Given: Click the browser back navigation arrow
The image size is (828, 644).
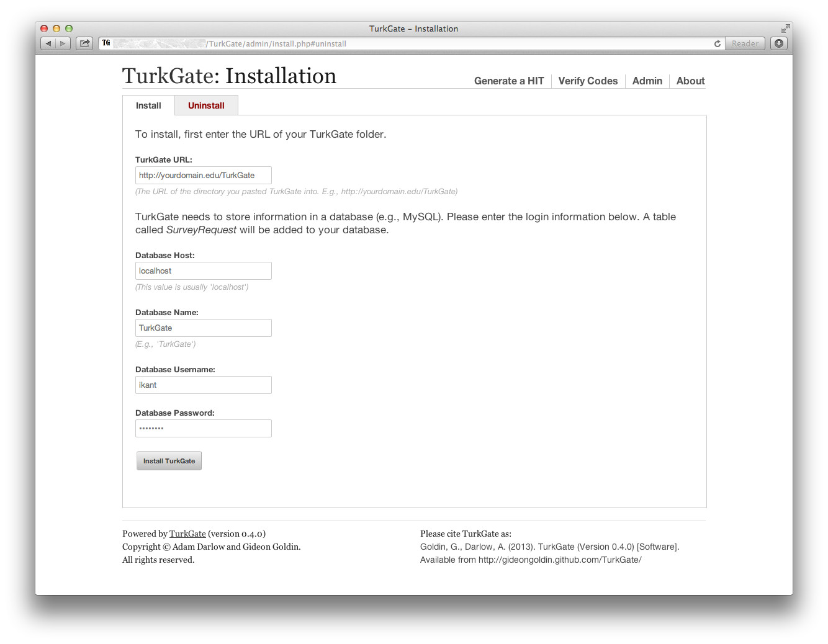Looking at the screenshot, I should [48, 43].
